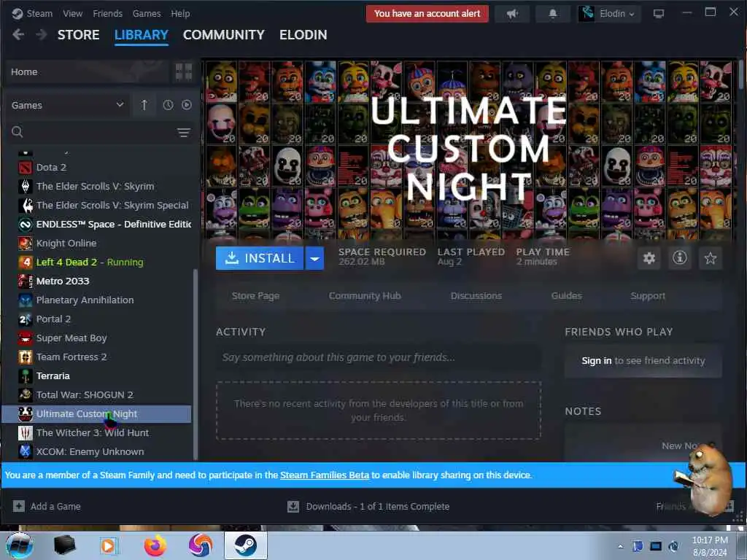
Task: Show game info icon
Action: [x=679, y=258]
